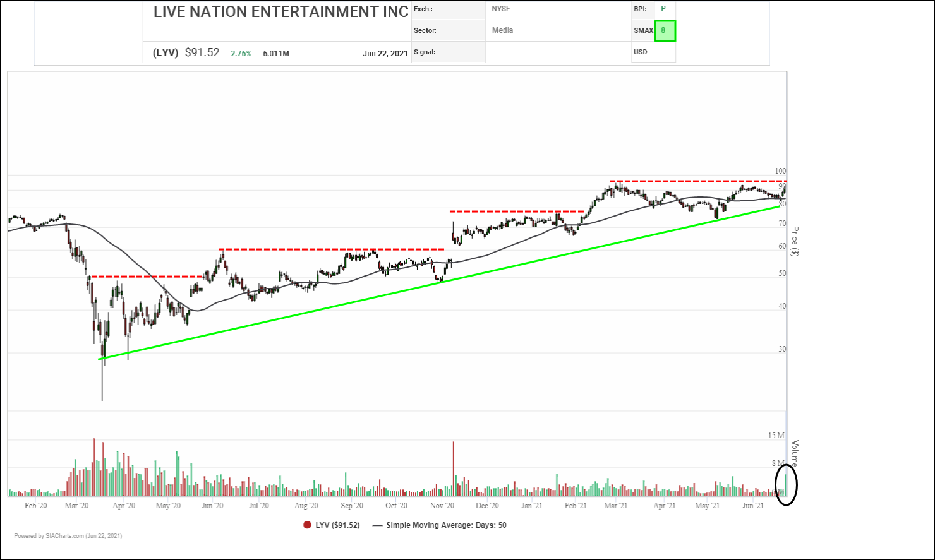
Task: Click the 2.76% green price change
Action: pyautogui.click(x=241, y=54)
